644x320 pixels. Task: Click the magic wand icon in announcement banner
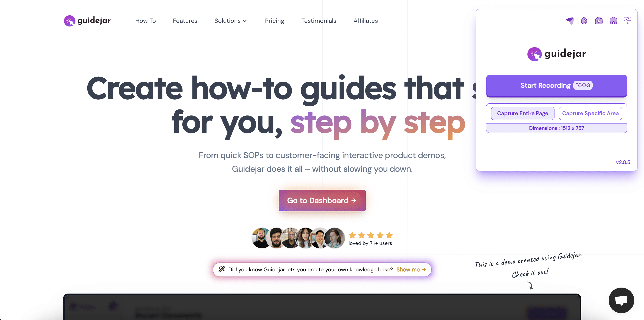click(x=221, y=269)
